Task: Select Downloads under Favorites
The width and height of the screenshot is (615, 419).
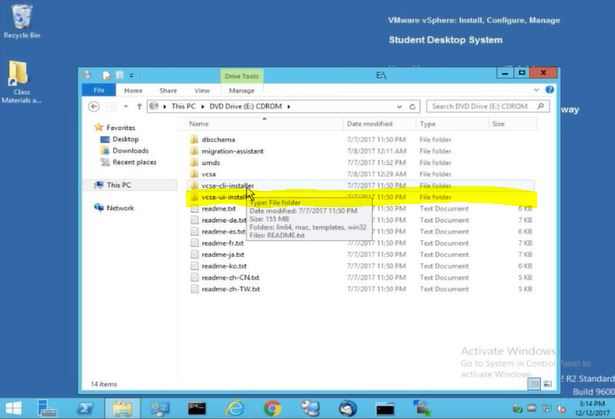Action: (x=130, y=151)
